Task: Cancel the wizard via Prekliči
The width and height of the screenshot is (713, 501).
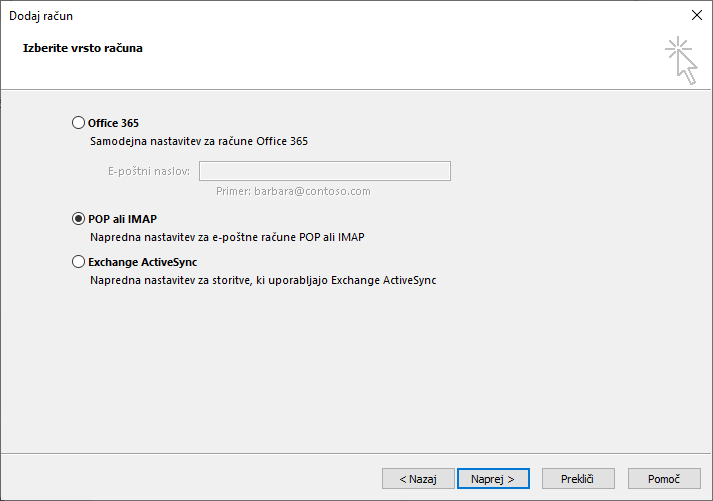Action: 578,479
